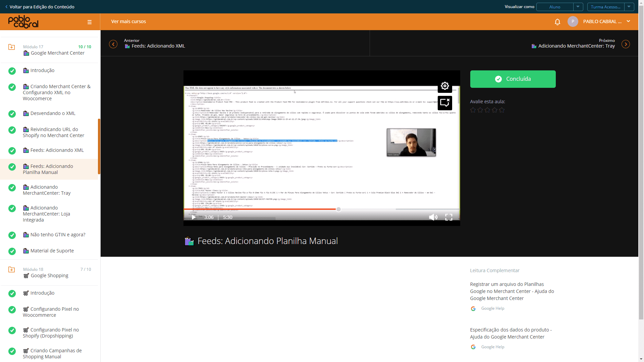Open Ver mais cursos link
This screenshot has width=644, height=362.
coord(128,21)
